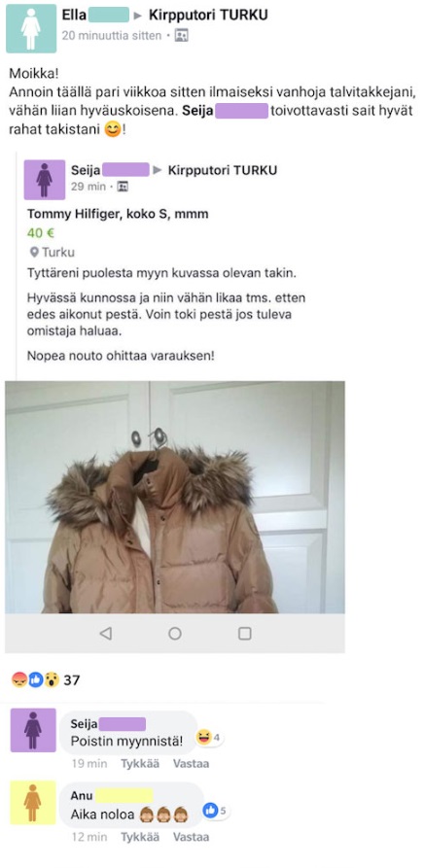The width and height of the screenshot is (424, 868).
Task: Tap the Android home circle icon
Action: [x=175, y=634]
